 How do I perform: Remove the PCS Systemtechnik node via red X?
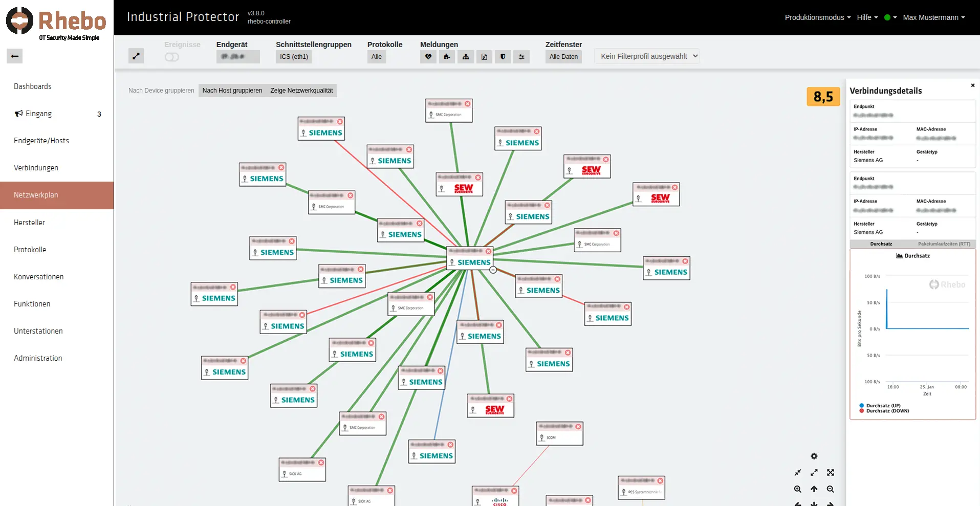(660, 480)
